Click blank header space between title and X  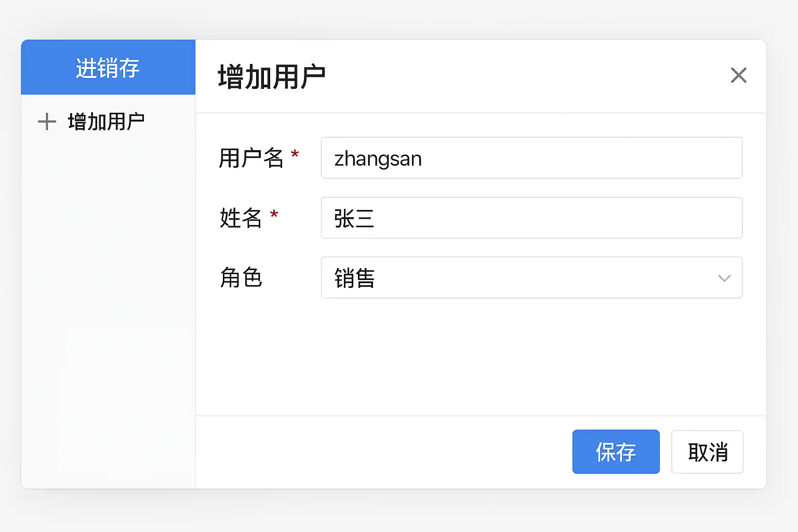click(x=520, y=77)
